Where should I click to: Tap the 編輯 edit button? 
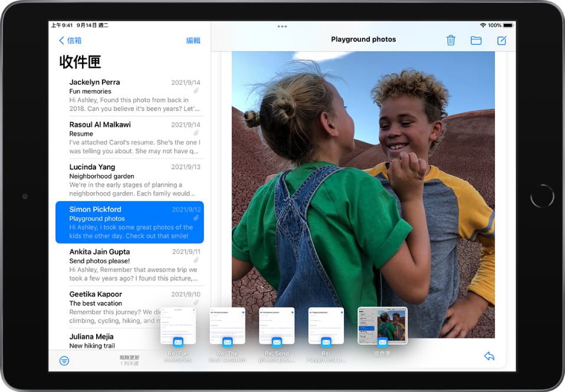pyautogui.click(x=193, y=41)
